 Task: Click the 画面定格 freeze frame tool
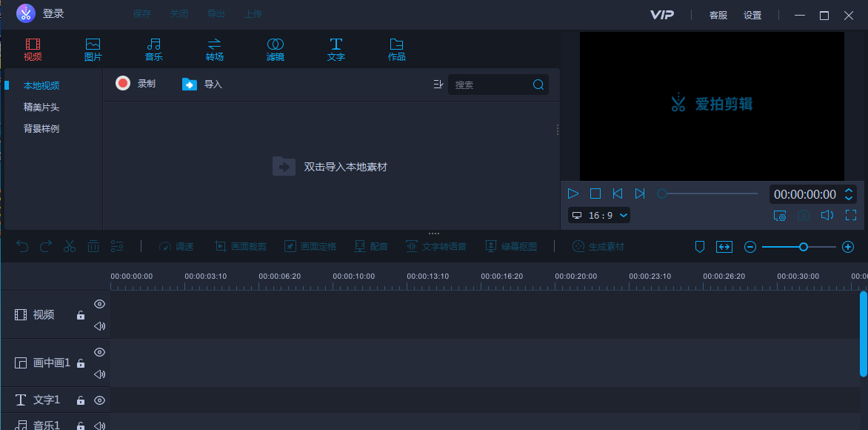311,245
